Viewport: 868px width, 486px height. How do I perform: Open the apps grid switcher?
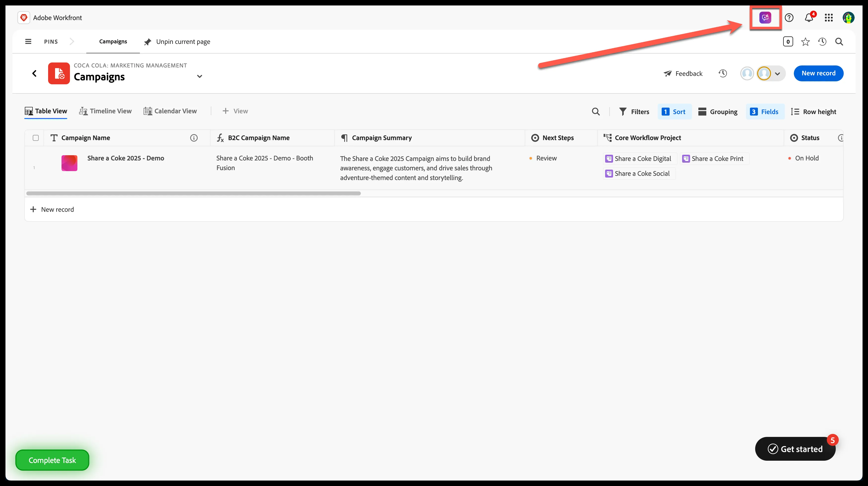(x=829, y=18)
